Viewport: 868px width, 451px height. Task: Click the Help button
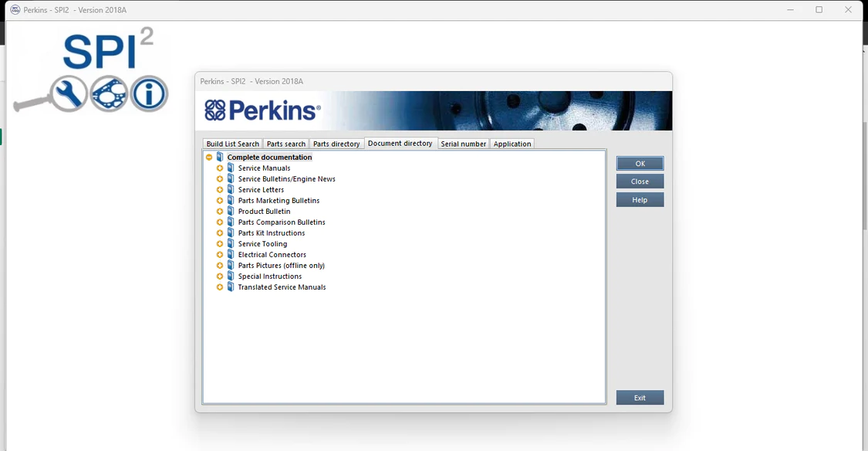(x=640, y=200)
